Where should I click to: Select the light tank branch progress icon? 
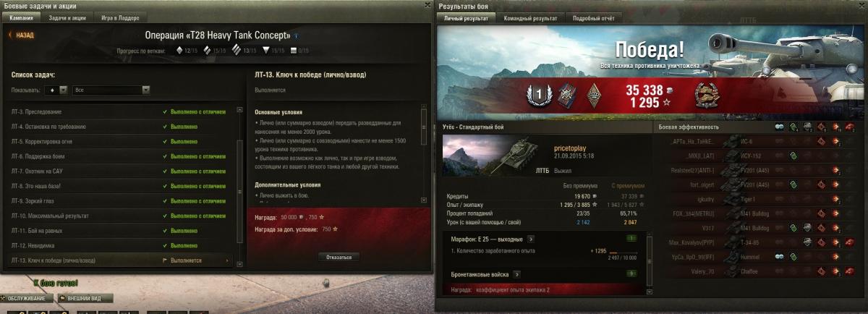point(179,51)
